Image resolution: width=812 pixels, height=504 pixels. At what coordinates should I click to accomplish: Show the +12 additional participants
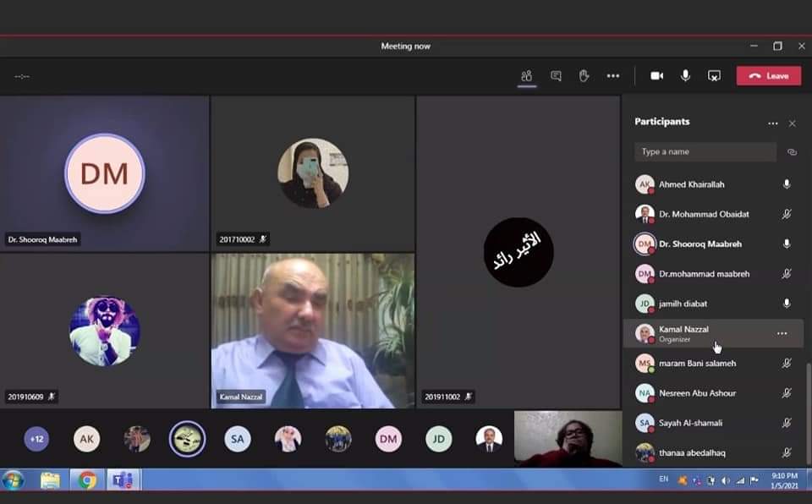tap(36, 439)
